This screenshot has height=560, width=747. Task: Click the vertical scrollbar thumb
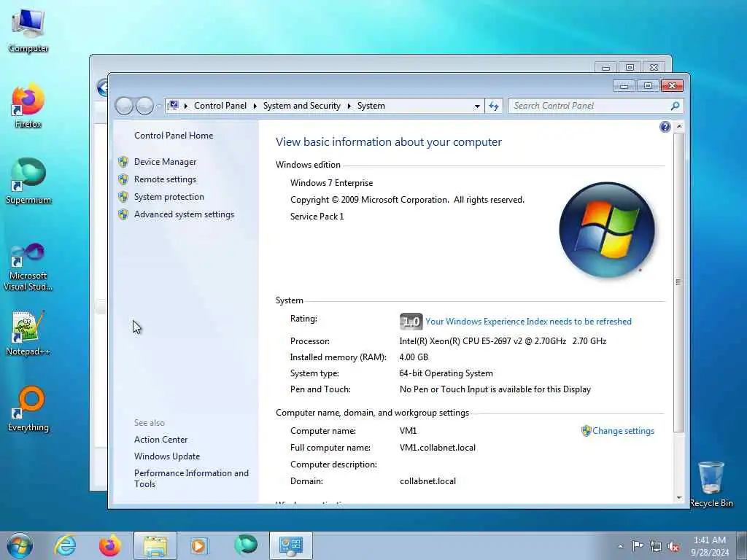coord(679,282)
